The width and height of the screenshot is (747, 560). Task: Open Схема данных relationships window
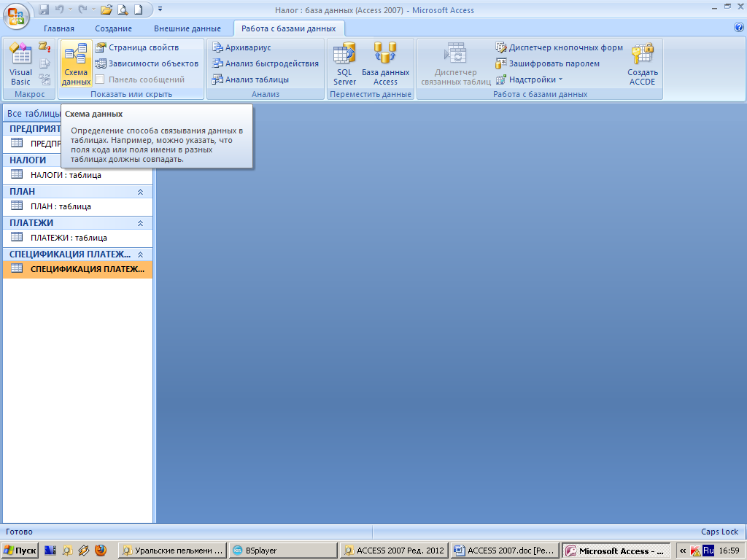pyautogui.click(x=76, y=63)
